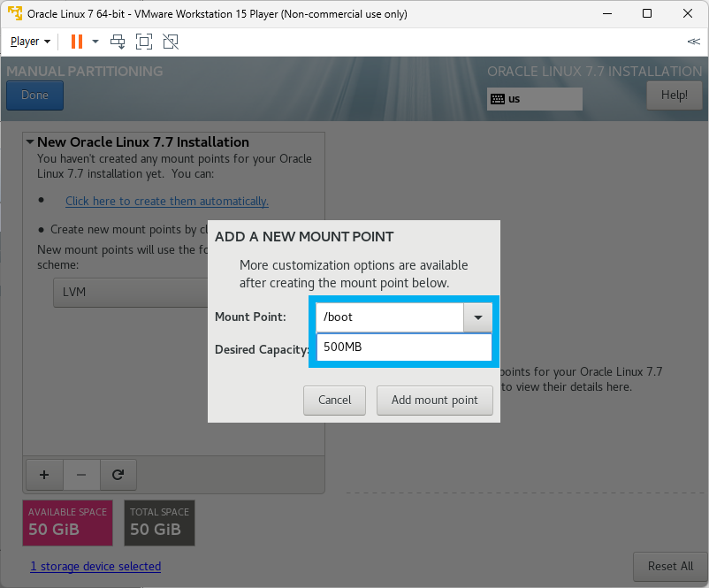The image size is (709, 588).
Task: Click the VMware app icon in title bar
Action: coord(14,13)
